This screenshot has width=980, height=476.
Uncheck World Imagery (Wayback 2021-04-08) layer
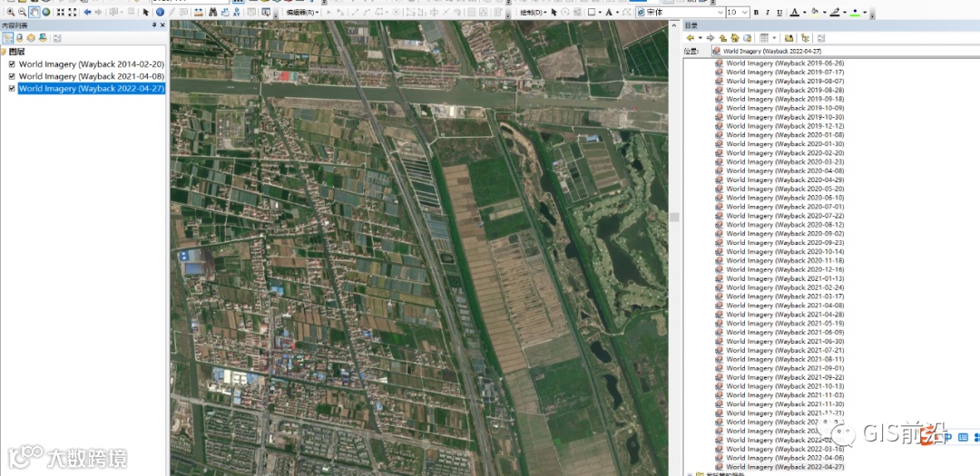click(x=12, y=76)
